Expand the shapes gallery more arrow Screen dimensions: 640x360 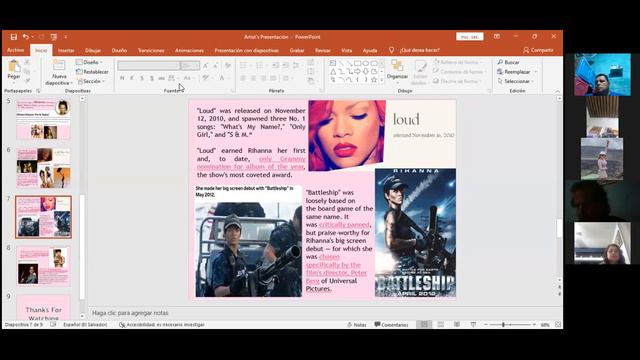[382, 80]
